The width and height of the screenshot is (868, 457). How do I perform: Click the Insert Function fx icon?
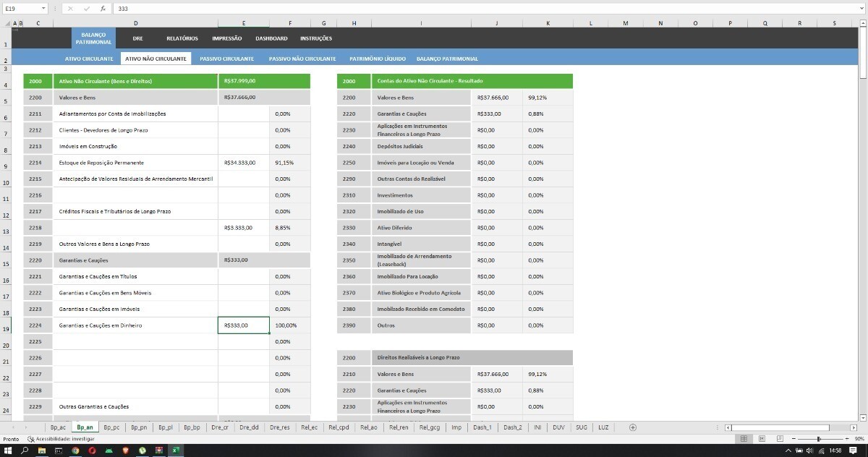click(103, 9)
